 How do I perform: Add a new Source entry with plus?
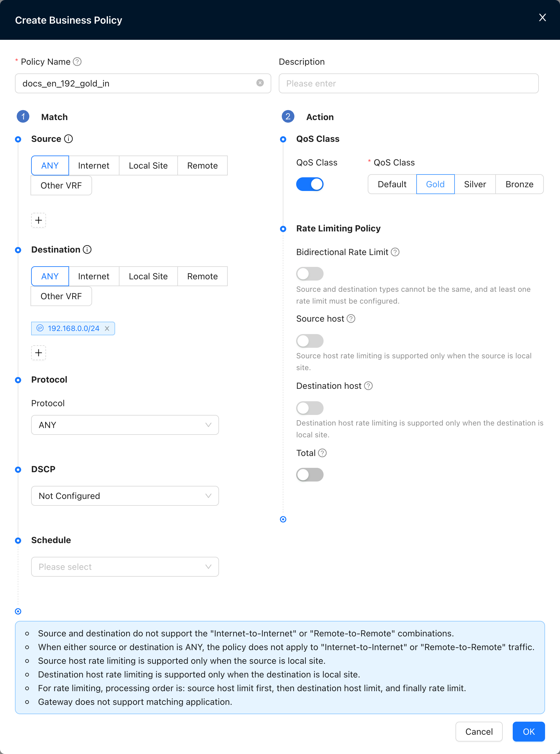click(x=39, y=220)
